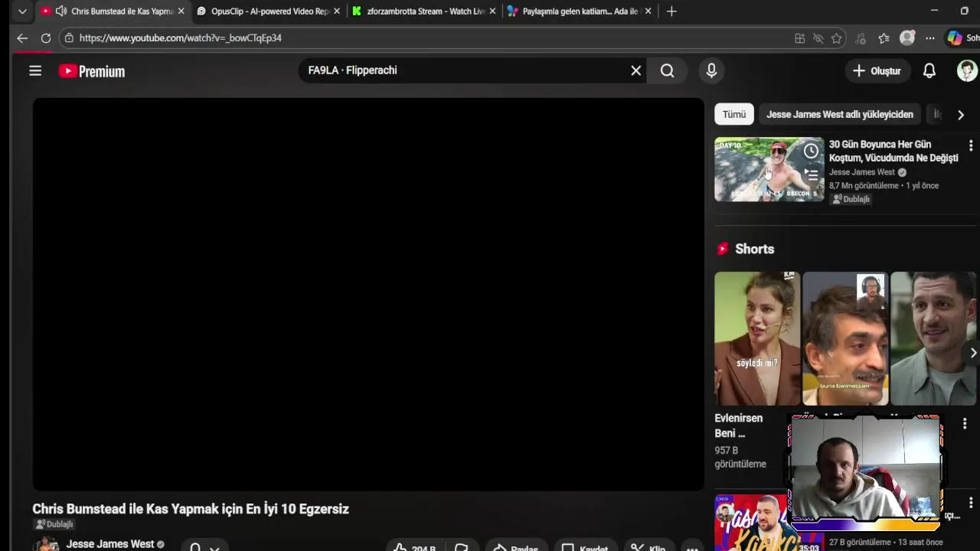Close the zforzambrotta Stream tab
The width and height of the screenshot is (980, 551).
[492, 11]
